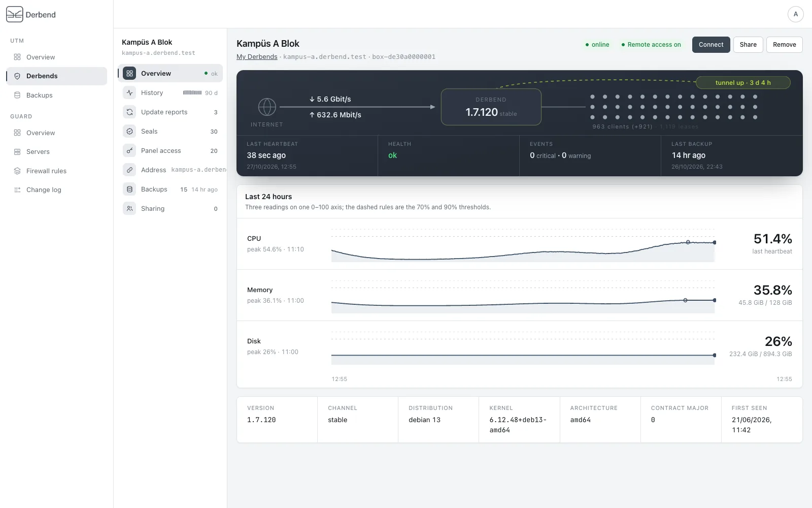Click the Backups 15 row in the Kampüs panel
The width and height of the screenshot is (812, 508).
tap(171, 189)
